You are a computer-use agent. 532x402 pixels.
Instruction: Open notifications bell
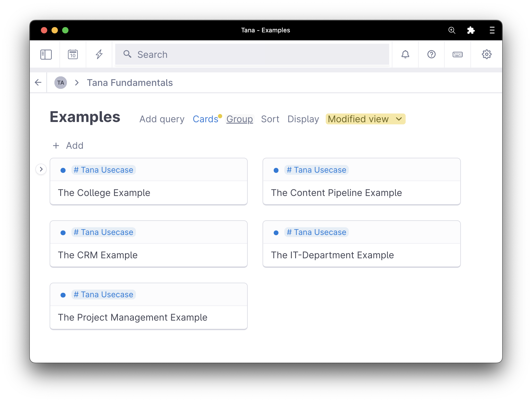[x=405, y=54]
